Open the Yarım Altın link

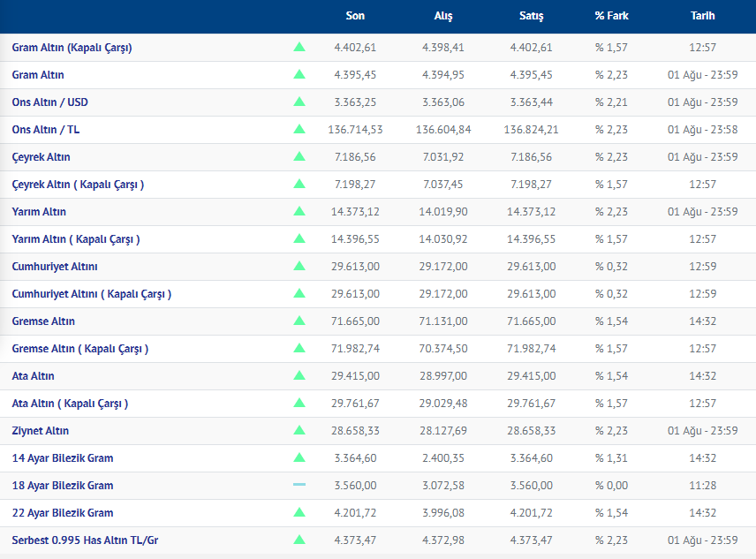[39, 212]
